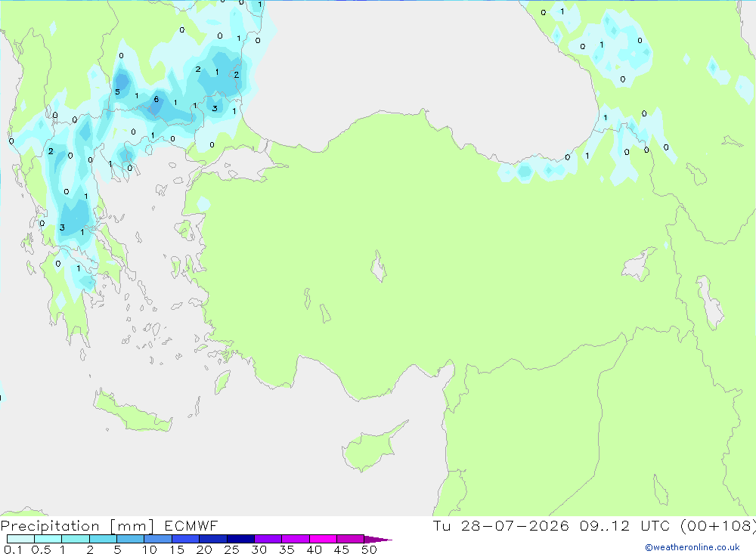Click the 0.5–1 mm legend color swatch
This screenshot has width=756, height=554.
coord(48,539)
